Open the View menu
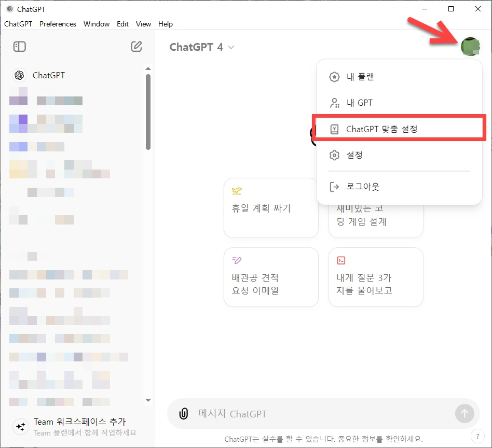Image resolution: width=492 pixels, height=448 pixels. (x=143, y=24)
